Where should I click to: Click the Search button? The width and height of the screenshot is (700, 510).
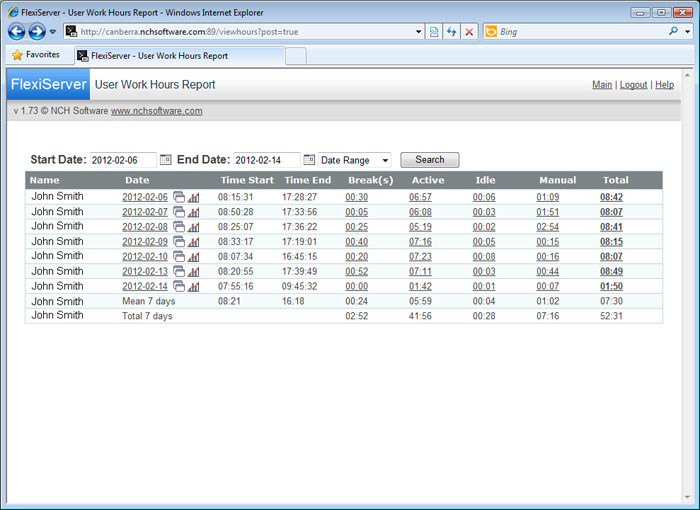pyautogui.click(x=429, y=160)
